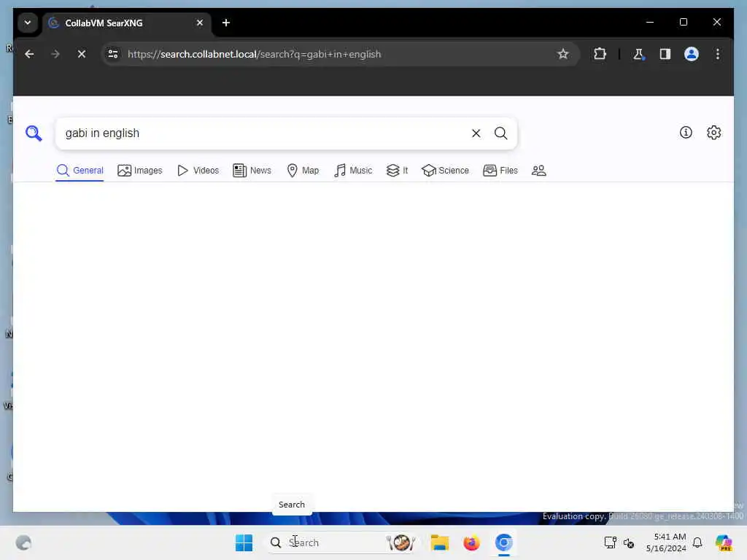Switch to the Music tab
Screen dimensions: 747x560
(x=353, y=171)
